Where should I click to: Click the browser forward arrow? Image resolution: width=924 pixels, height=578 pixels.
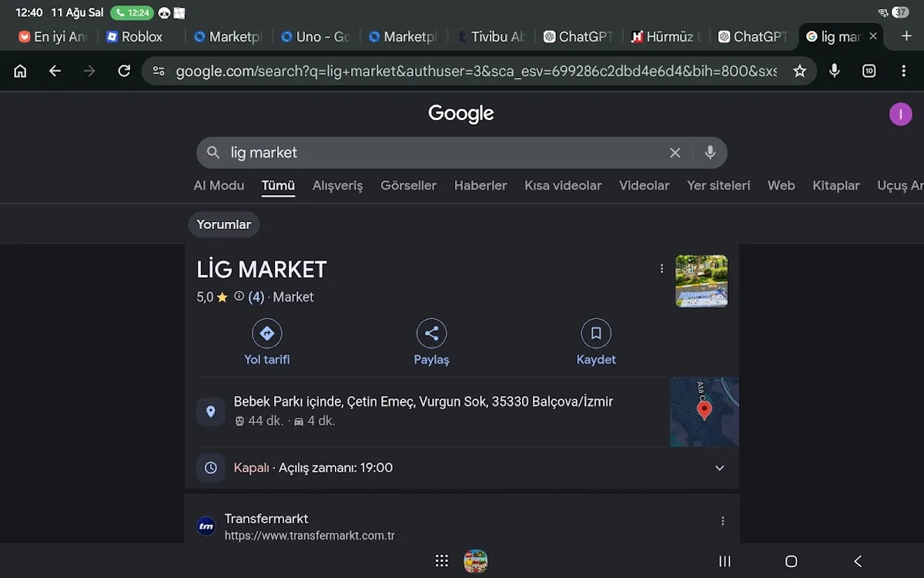89,71
